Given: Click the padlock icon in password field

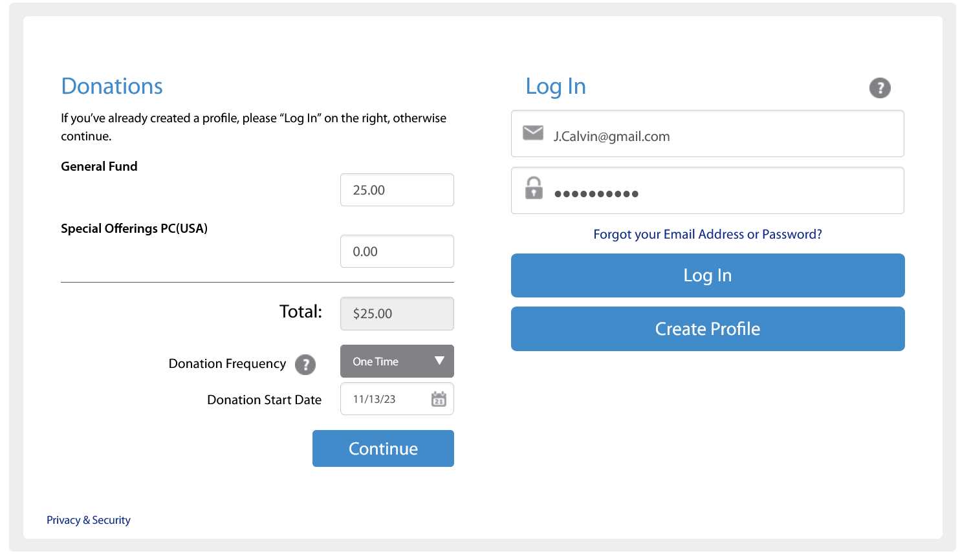Looking at the screenshot, I should tap(534, 188).
